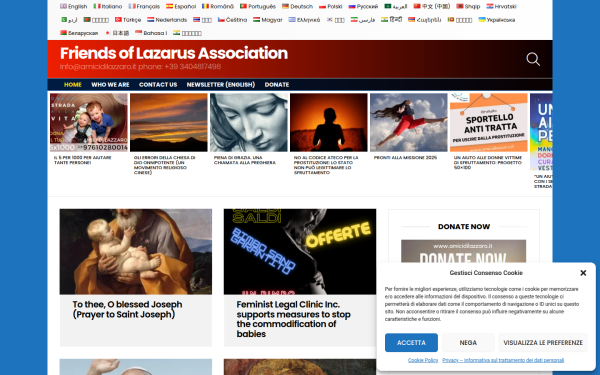
Task: Select Ελληνικά language flag
Action: pos(304,20)
